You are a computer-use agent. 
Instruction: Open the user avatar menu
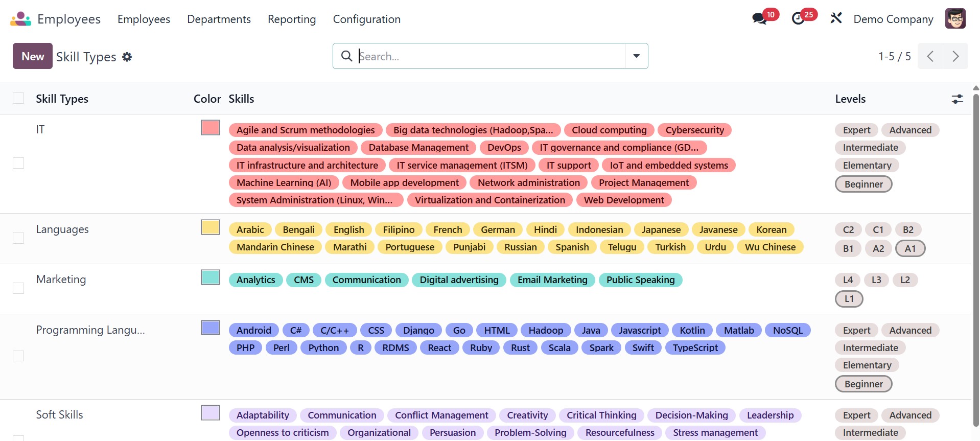pyautogui.click(x=955, y=19)
